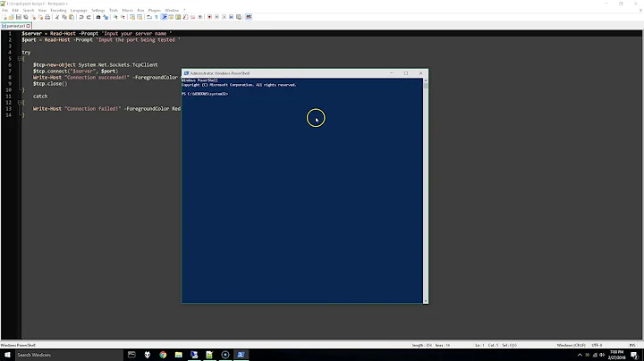Open the Encoding menu

tap(58, 10)
